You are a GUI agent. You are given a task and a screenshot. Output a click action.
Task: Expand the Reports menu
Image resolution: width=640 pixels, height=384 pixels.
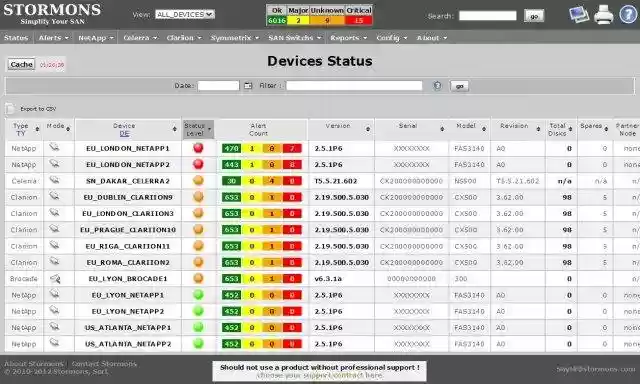coord(349,38)
